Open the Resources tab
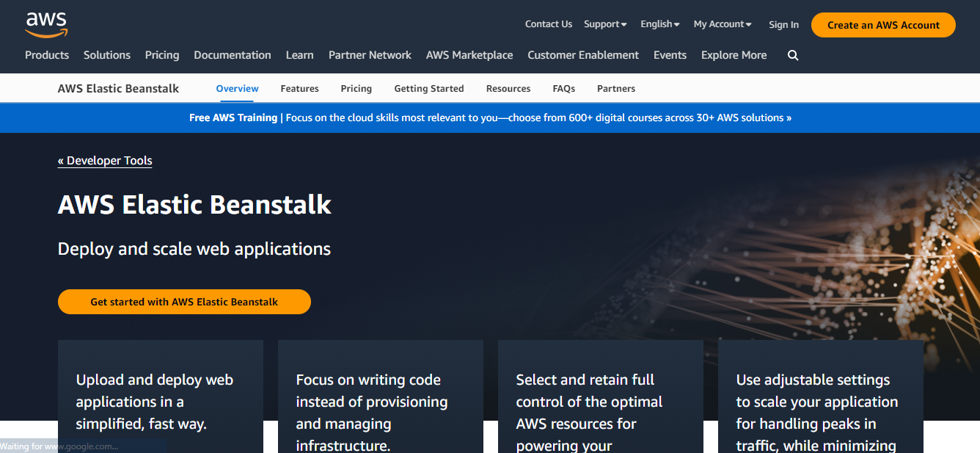980x453 pixels. [x=508, y=88]
